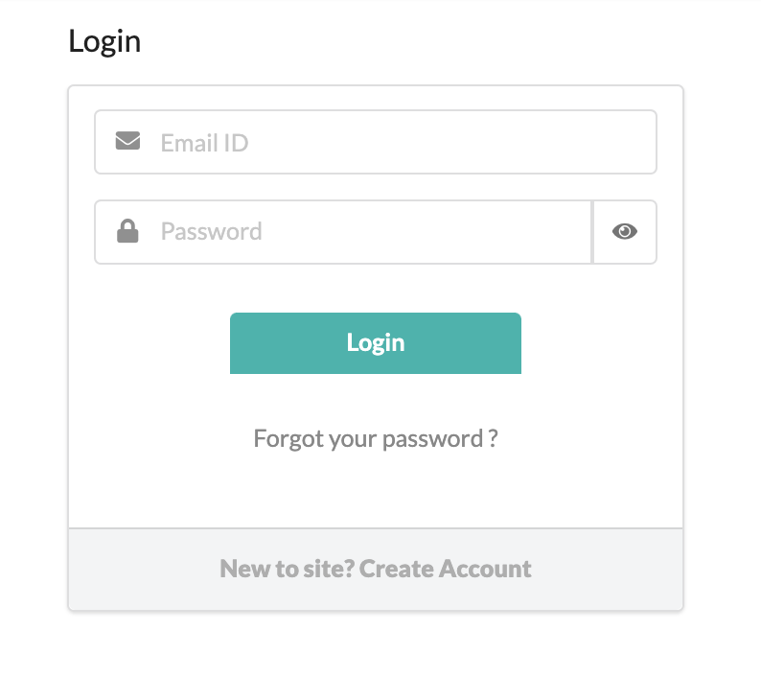Open the Forgot your password link
Image resolution: width=761 pixels, height=700 pixels.
[x=376, y=439]
